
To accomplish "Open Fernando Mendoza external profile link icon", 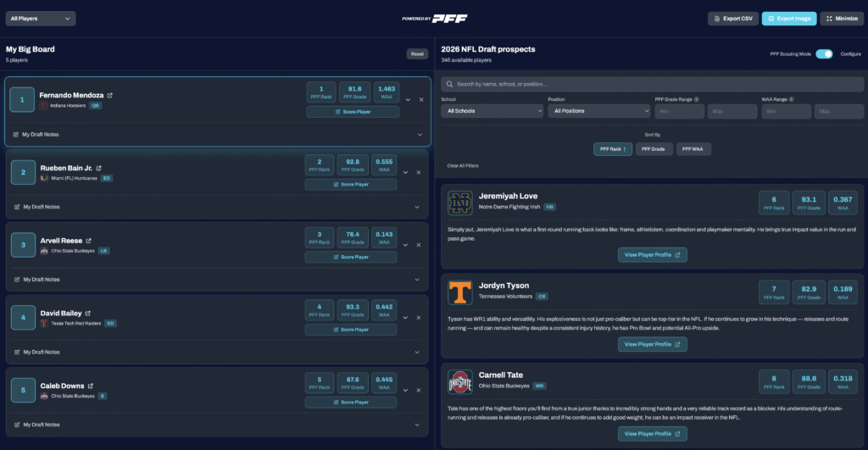I will (110, 95).
